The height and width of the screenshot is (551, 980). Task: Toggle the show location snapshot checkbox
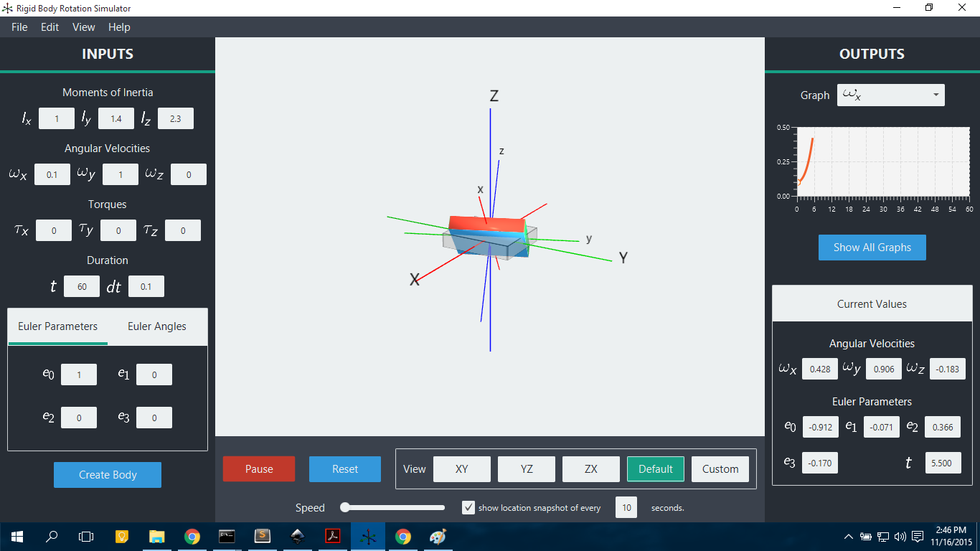(x=468, y=508)
